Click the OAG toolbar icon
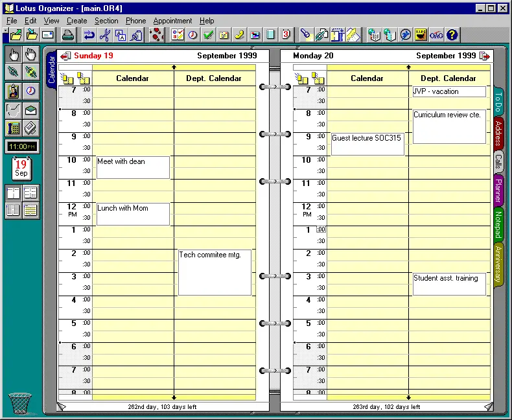 point(436,35)
